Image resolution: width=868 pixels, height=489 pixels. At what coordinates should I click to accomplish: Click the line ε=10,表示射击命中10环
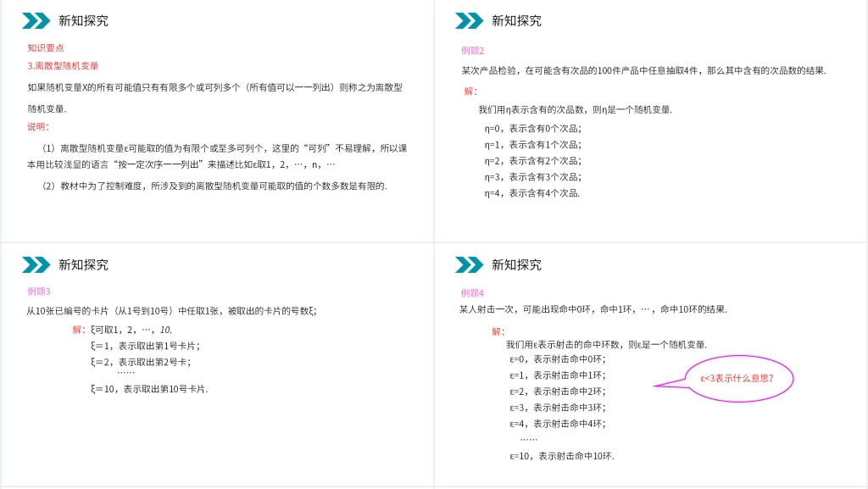click(562, 456)
